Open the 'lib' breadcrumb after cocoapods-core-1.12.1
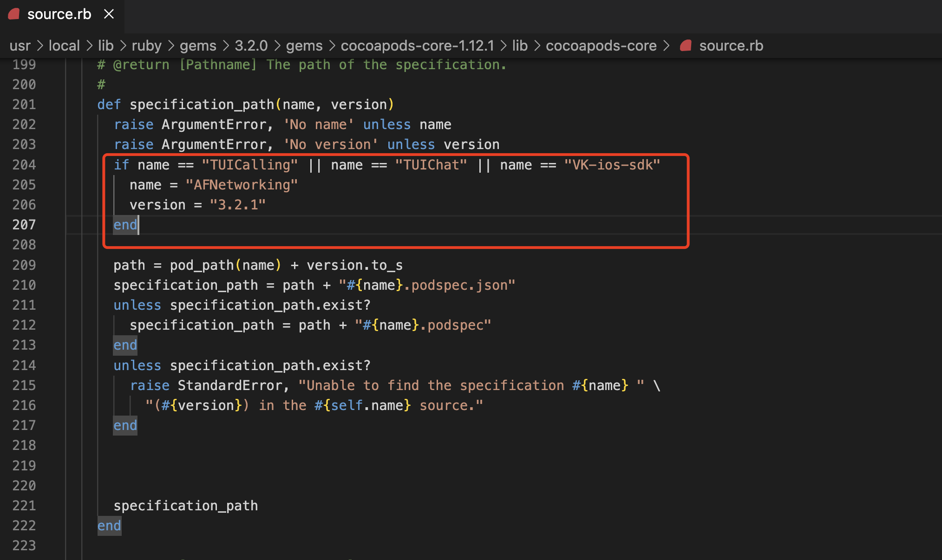 (x=520, y=46)
